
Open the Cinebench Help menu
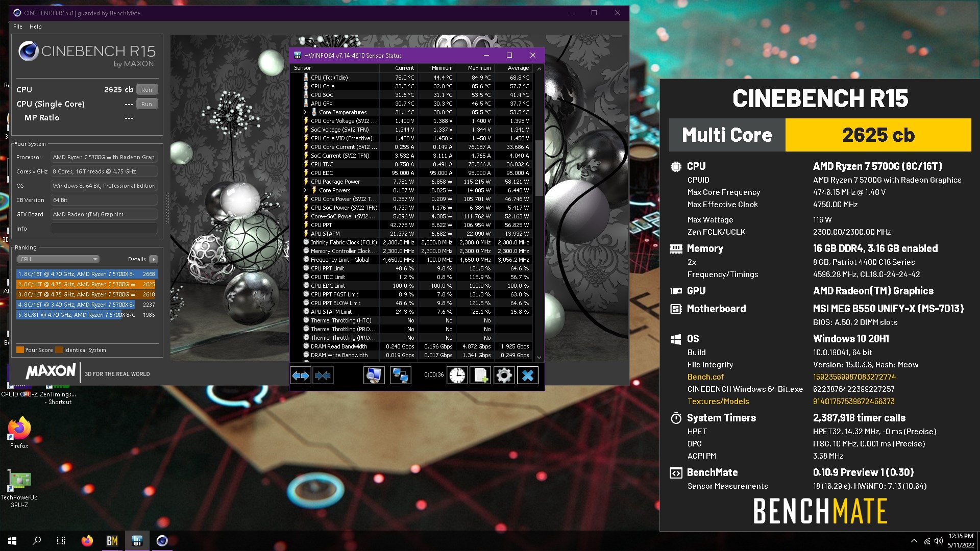pos(35,27)
